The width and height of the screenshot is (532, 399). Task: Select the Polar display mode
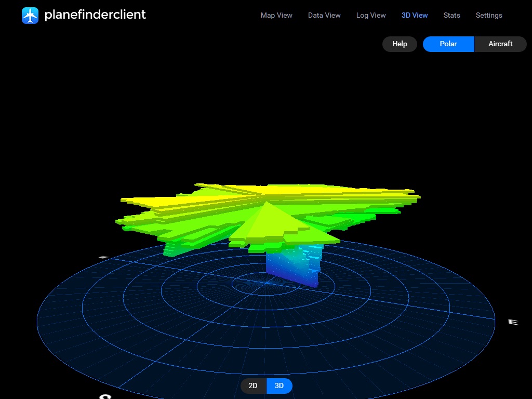(x=448, y=44)
